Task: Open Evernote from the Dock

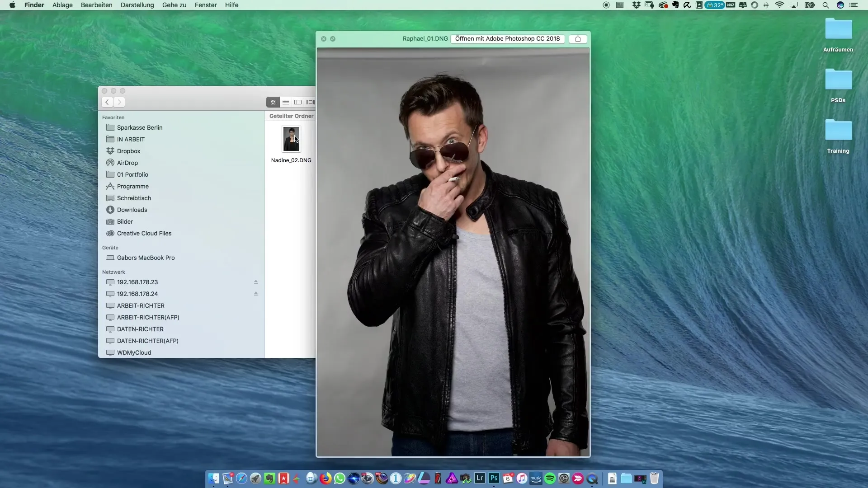Action: click(269, 478)
